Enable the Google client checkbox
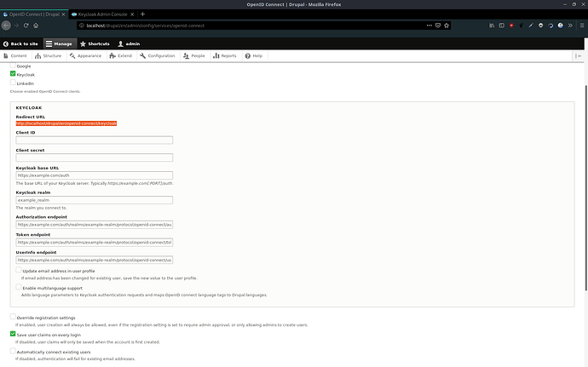588x367 pixels. [13, 66]
